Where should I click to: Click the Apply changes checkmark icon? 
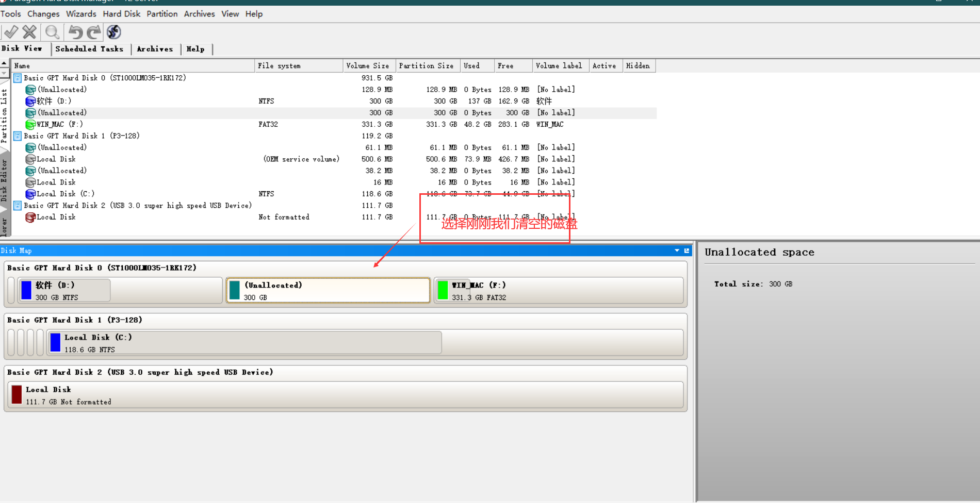point(11,32)
